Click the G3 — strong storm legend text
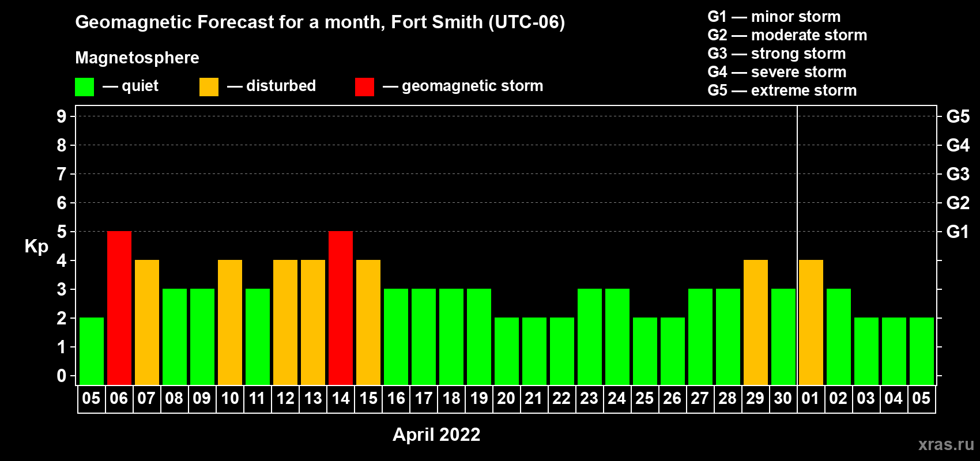The image size is (980, 461). tap(777, 54)
